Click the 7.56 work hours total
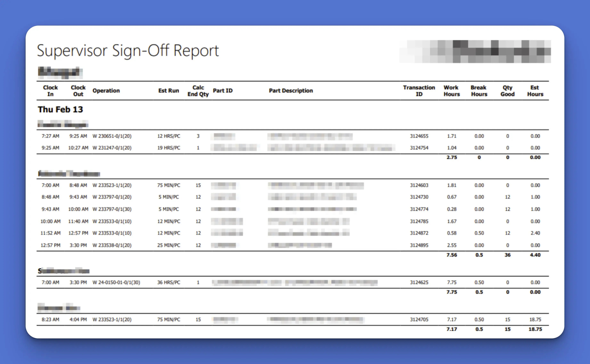This screenshot has height=364, width=590. click(x=451, y=255)
